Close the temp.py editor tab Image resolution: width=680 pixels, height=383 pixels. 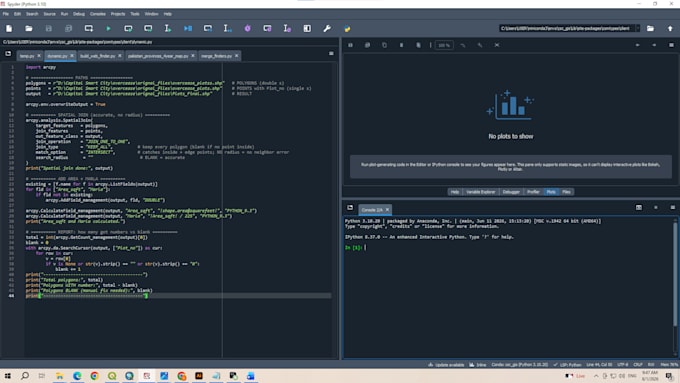[x=39, y=56]
